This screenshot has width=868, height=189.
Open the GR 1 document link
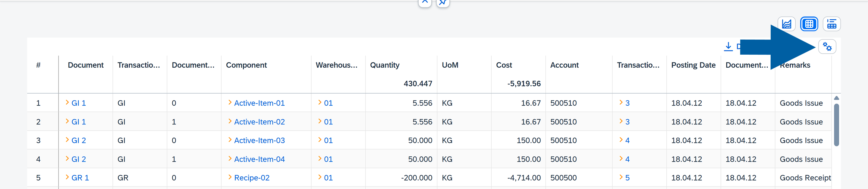(x=80, y=178)
